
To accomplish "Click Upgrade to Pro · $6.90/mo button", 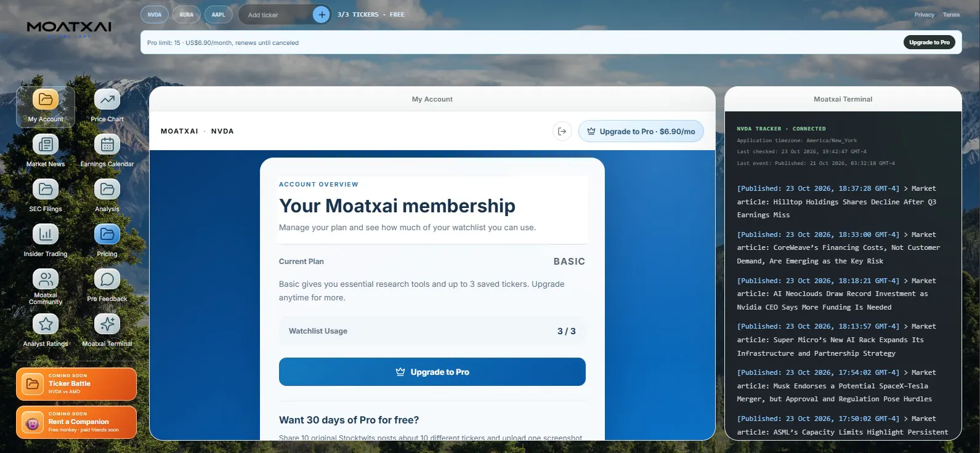I will tap(641, 131).
